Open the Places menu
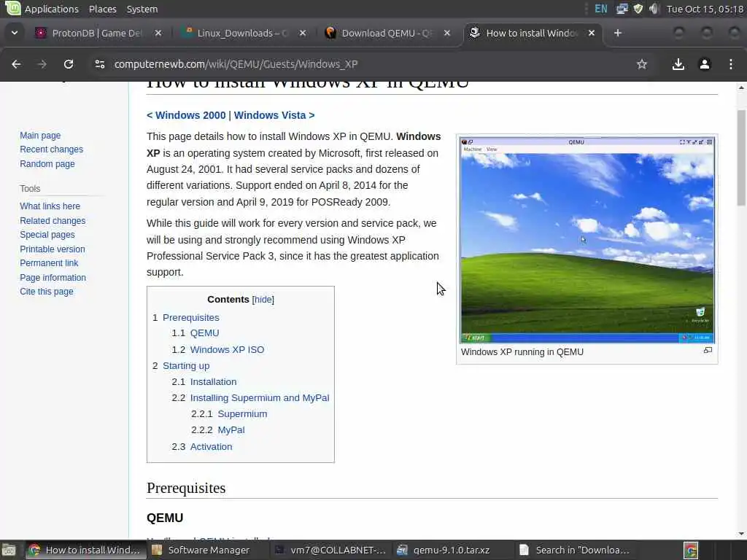Screen dimensions: 747x560 coord(102,9)
